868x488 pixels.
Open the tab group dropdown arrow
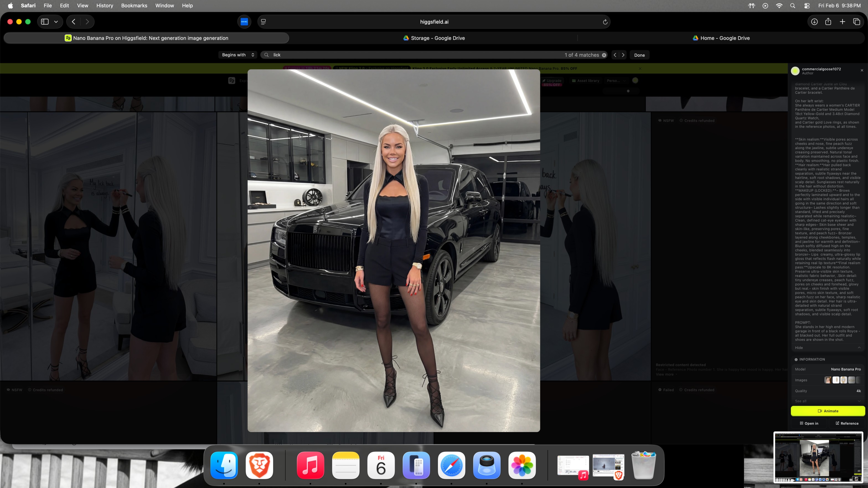[x=56, y=22]
